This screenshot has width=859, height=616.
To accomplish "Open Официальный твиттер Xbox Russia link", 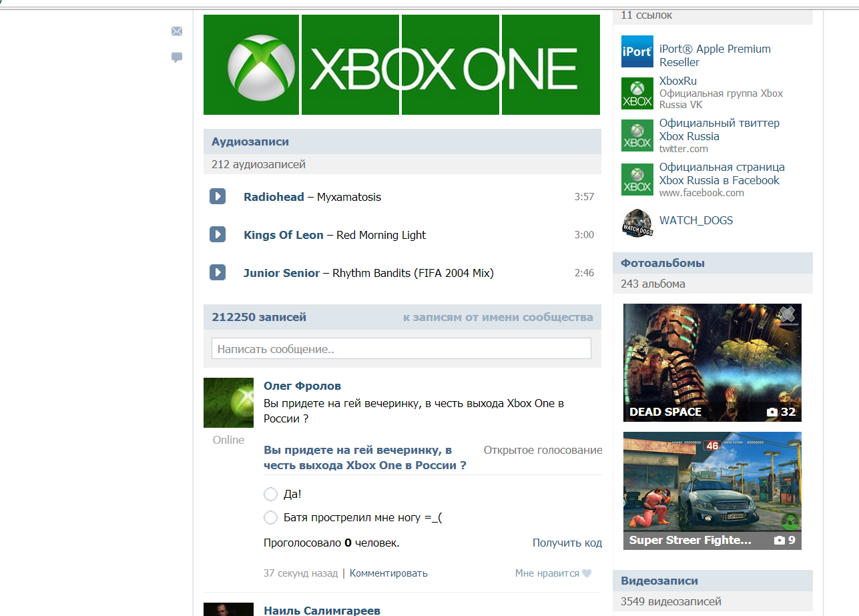I will click(x=720, y=129).
